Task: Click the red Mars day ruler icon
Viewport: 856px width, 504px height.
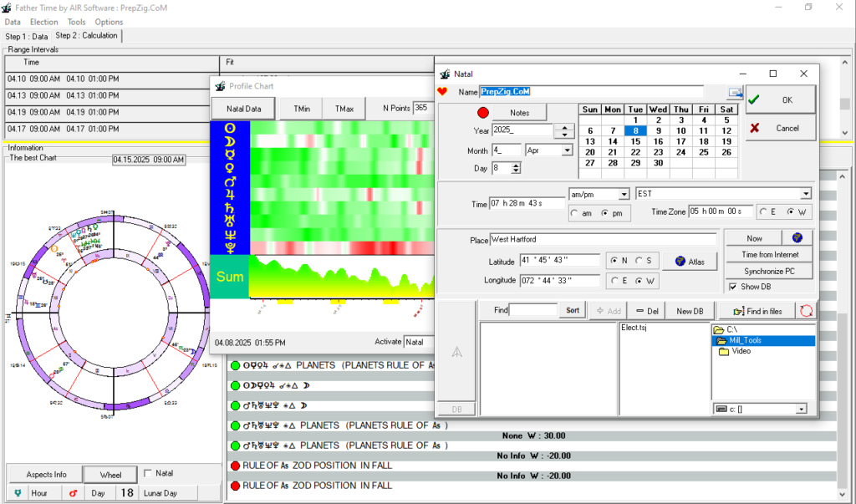Action: pyautogui.click(x=73, y=493)
